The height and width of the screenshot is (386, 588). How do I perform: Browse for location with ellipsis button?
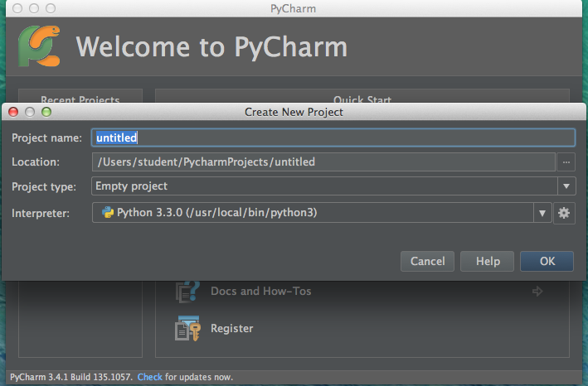point(566,162)
